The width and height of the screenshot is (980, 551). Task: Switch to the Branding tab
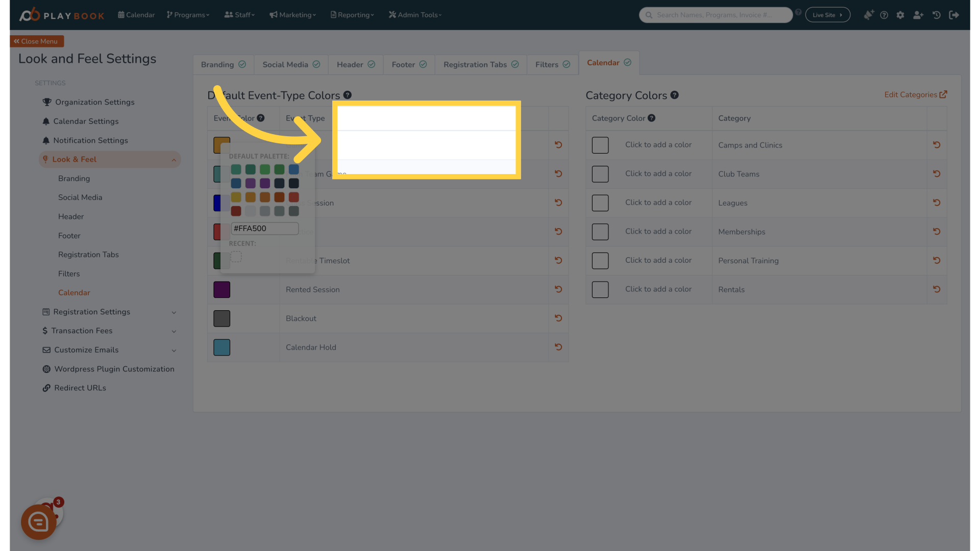tap(223, 65)
